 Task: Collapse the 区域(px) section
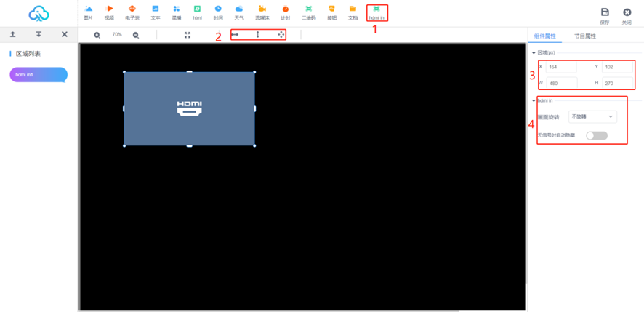tap(534, 53)
